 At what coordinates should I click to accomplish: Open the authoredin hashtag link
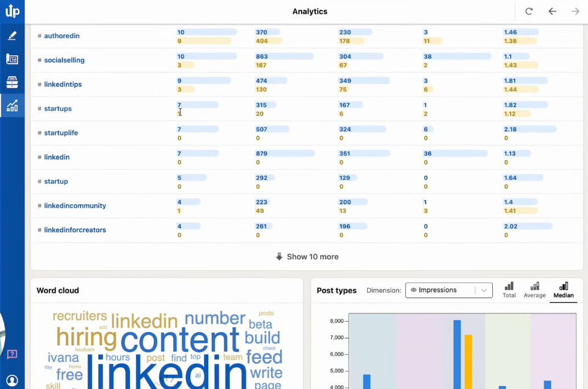61,36
